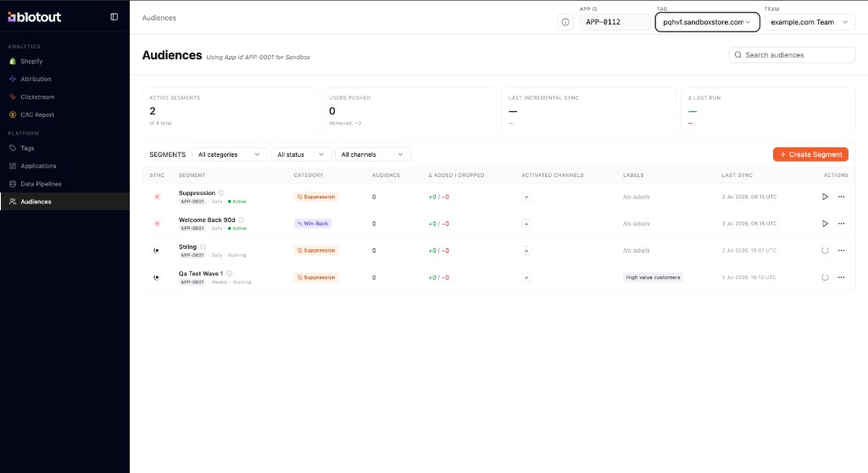868x473 pixels.
Task: Click the Last Incremental Sync card
Action: [x=588, y=110]
